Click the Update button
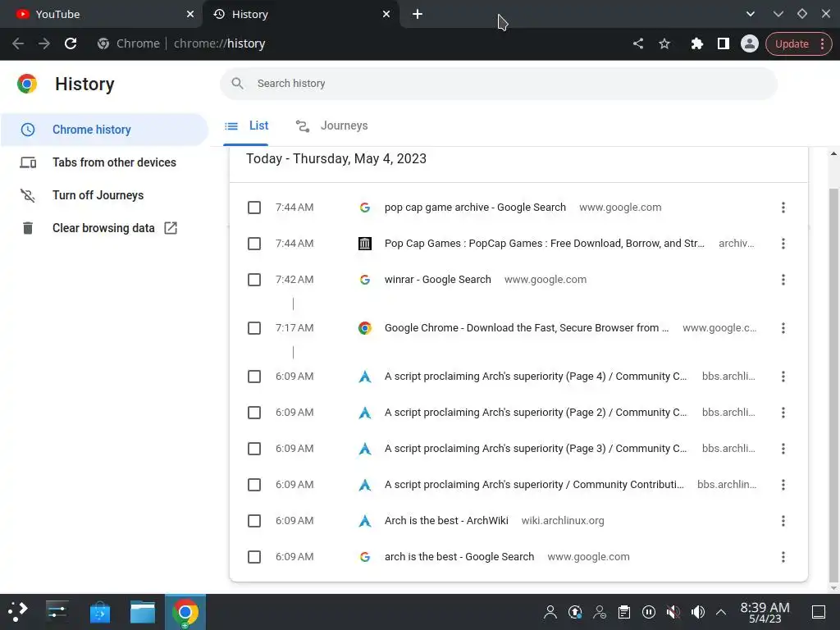Image resolution: width=840 pixels, height=630 pixels. click(792, 44)
